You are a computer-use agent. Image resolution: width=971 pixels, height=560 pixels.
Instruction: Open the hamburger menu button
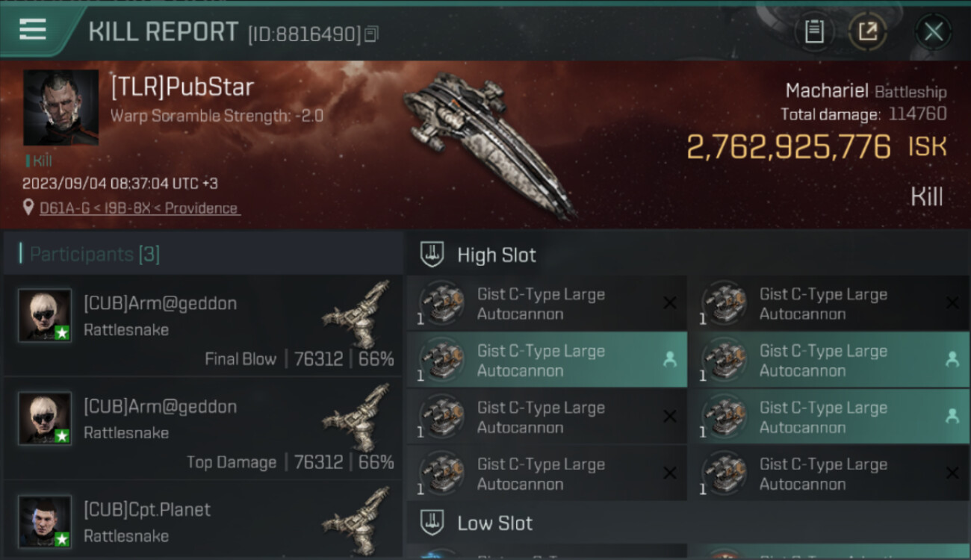point(33,30)
